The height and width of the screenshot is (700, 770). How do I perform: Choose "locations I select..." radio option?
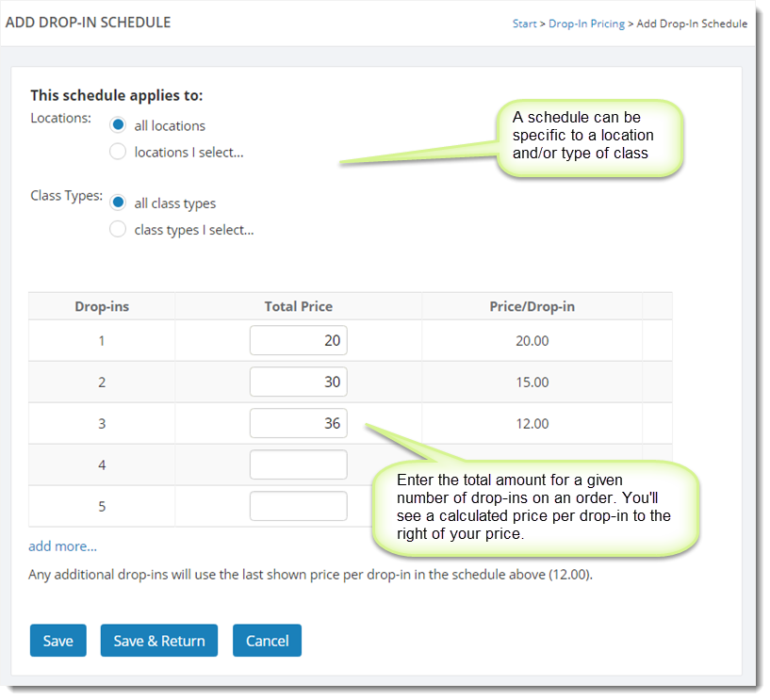[118, 152]
